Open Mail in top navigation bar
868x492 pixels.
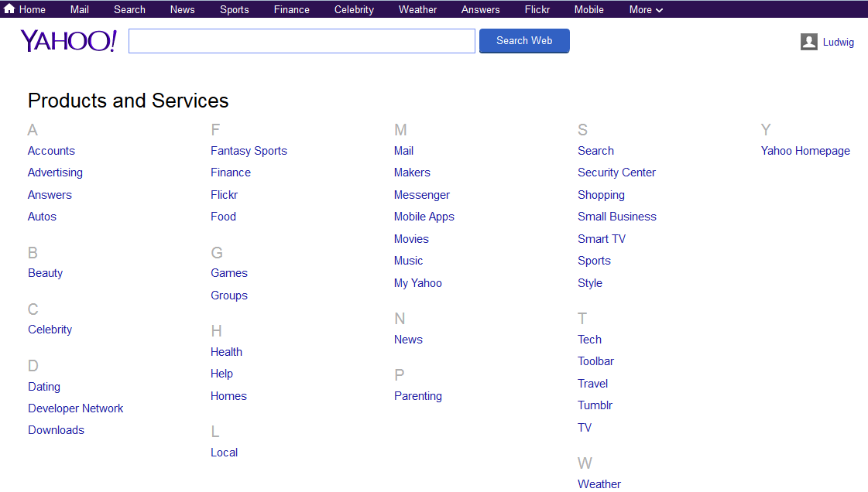point(80,9)
